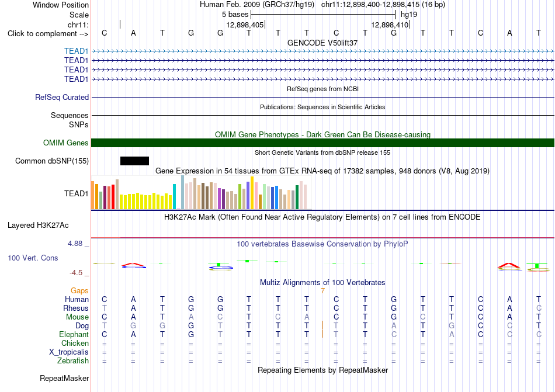This screenshot has height=392, width=555.
Task: Select the cyan bar in GTEx chart
Action: pyautogui.click(x=174, y=197)
